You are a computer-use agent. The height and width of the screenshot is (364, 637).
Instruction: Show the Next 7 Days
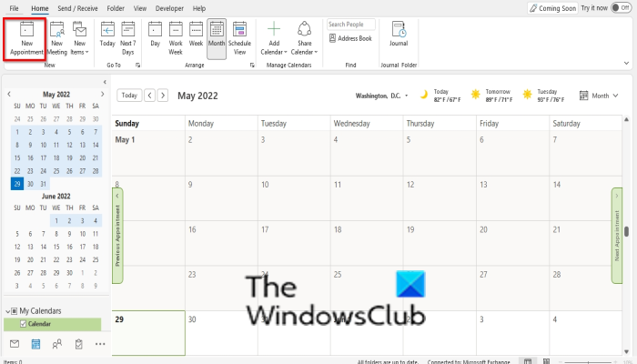click(128, 39)
